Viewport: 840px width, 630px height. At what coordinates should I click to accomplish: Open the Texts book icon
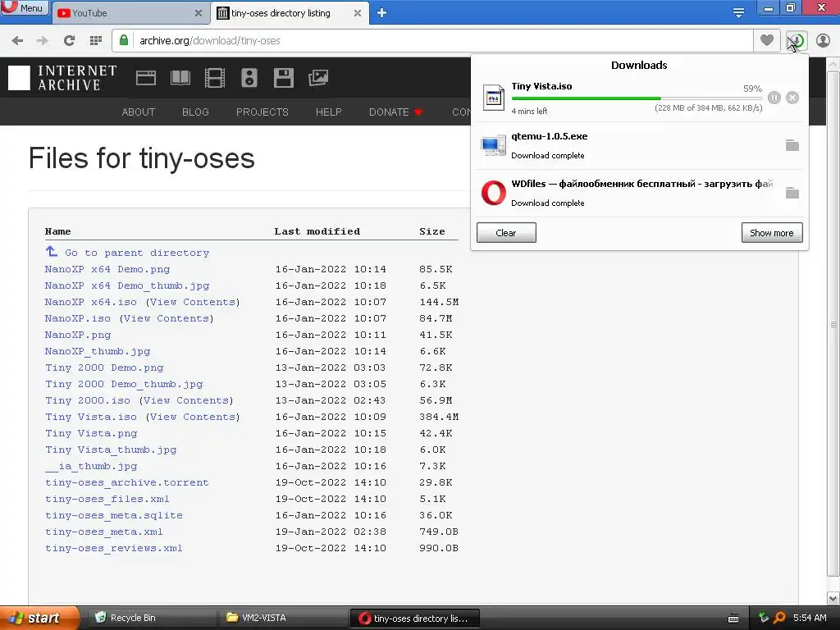pos(180,78)
